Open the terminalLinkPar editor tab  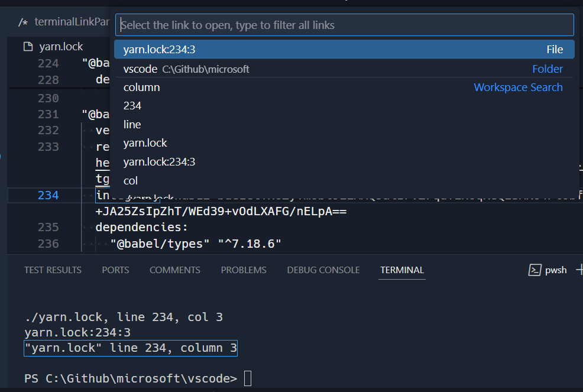point(71,21)
